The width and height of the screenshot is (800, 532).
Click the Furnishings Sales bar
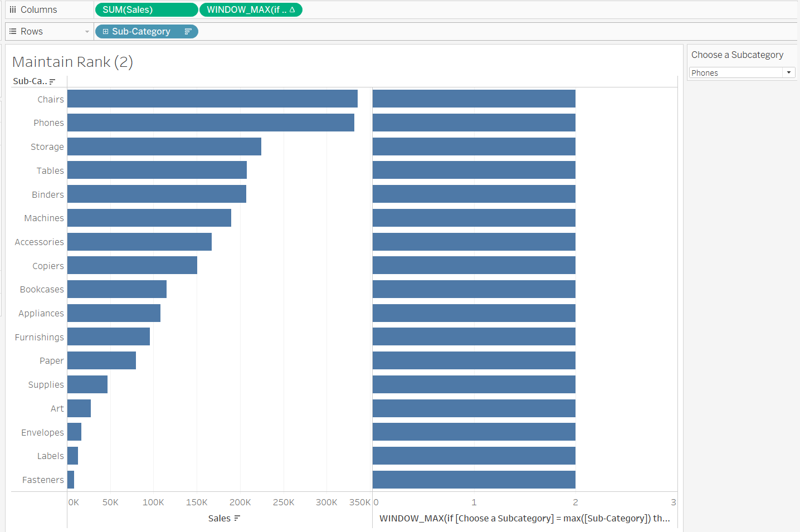(109, 336)
